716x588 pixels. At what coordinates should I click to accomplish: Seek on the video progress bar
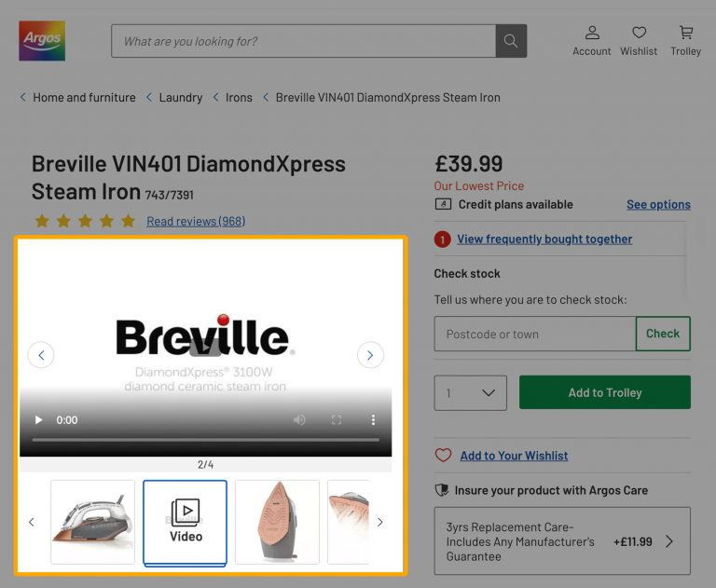point(205,439)
